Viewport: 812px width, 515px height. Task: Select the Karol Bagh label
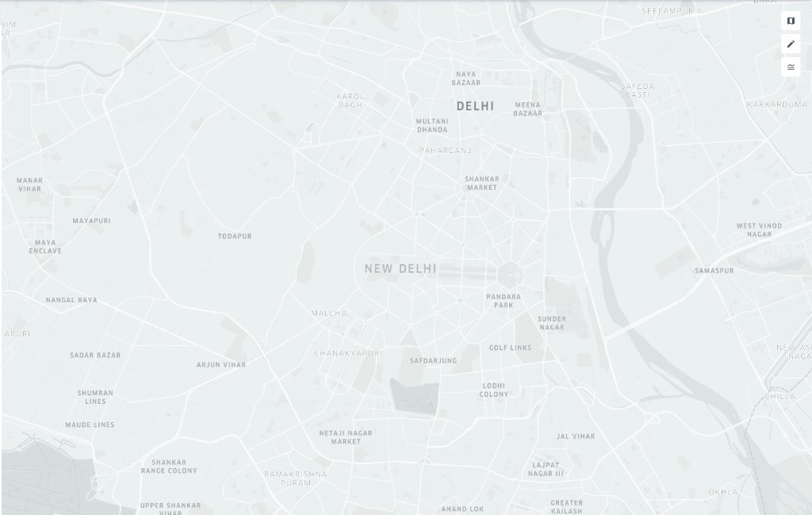[350, 101]
